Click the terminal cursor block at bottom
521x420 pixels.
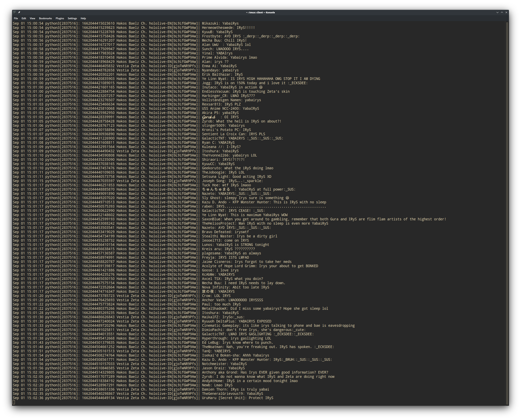tap(14, 402)
